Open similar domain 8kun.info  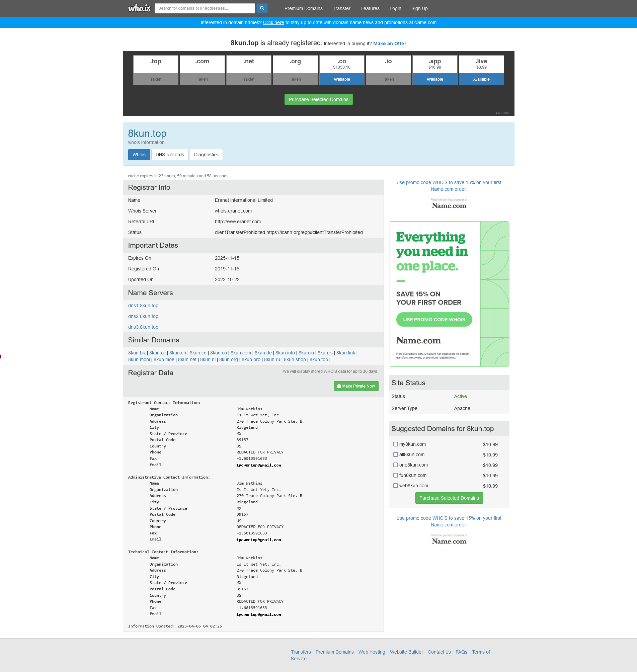pos(285,353)
